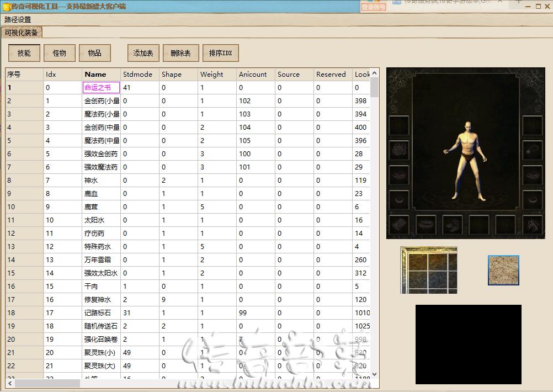Click the table's scroll-down arrow
Viewport: 553px width, 392px height.
[x=375, y=374]
